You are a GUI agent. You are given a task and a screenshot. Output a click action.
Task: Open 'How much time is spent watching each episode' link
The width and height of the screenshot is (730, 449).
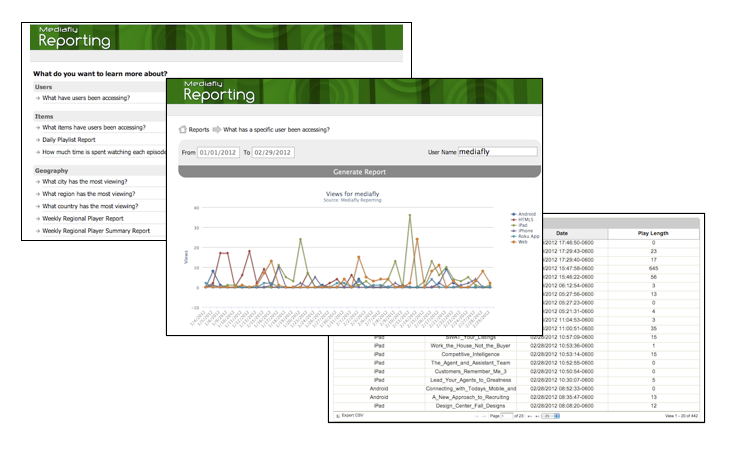[x=104, y=152]
